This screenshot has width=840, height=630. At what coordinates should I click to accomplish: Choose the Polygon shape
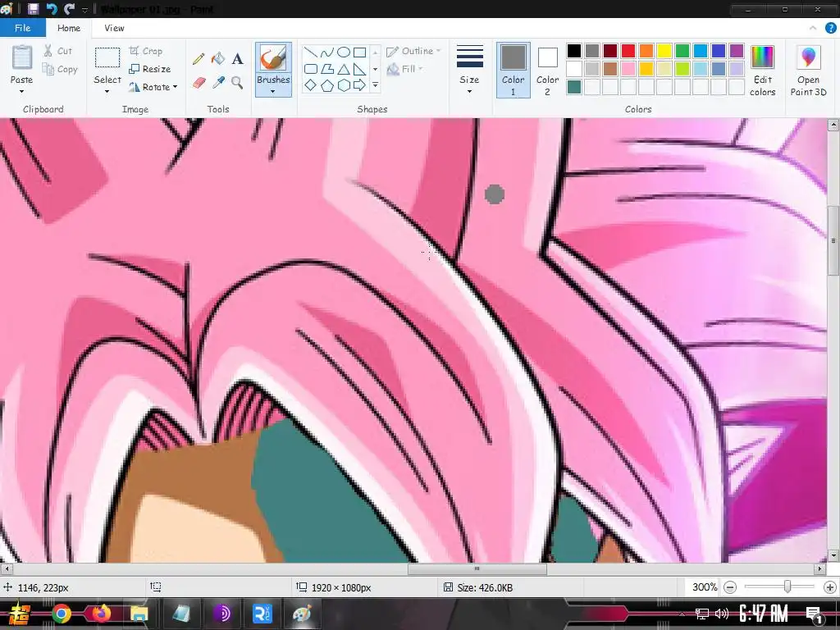[x=326, y=69]
